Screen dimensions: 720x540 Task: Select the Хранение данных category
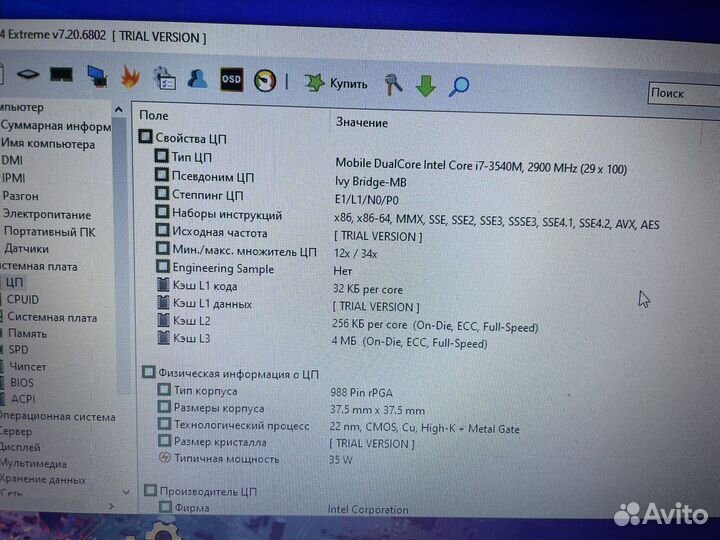[43, 479]
